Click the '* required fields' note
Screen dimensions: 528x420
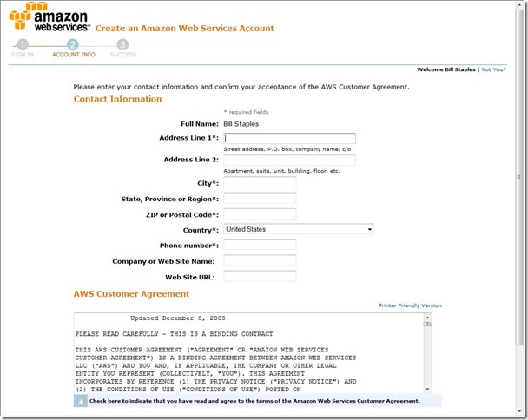pos(246,112)
